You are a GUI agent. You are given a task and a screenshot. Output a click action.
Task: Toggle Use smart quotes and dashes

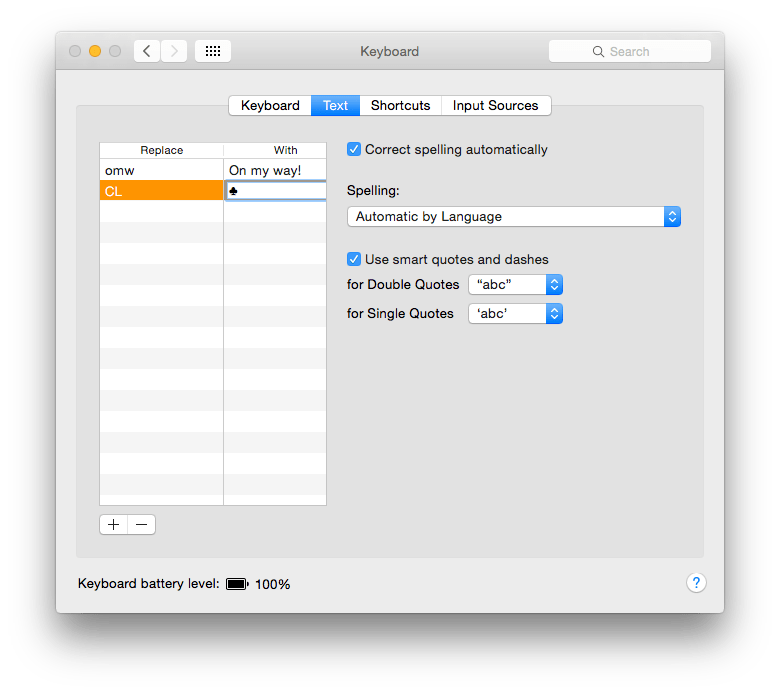tap(354, 259)
